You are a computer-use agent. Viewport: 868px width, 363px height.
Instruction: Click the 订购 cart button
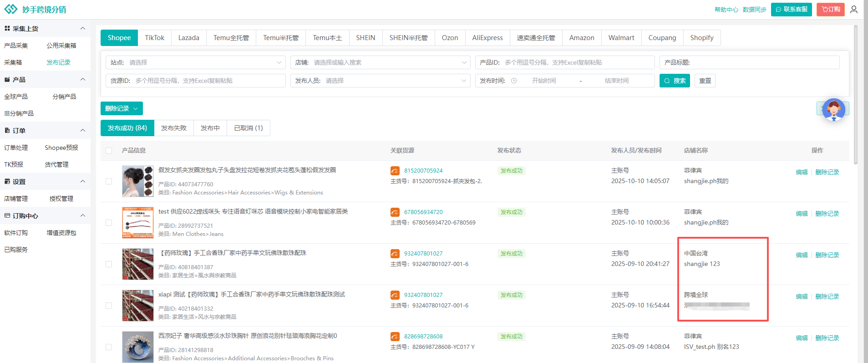coord(831,10)
